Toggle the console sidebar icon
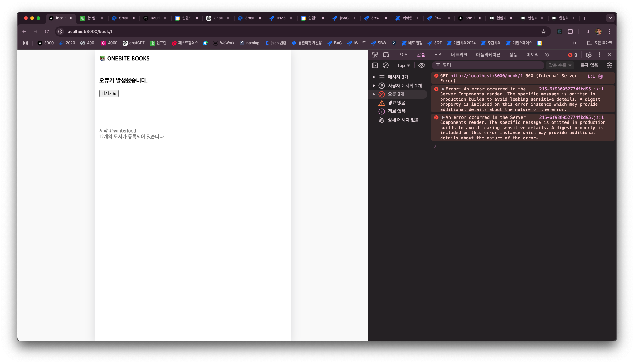Viewport: 634px width, 364px height. (375, 65)
